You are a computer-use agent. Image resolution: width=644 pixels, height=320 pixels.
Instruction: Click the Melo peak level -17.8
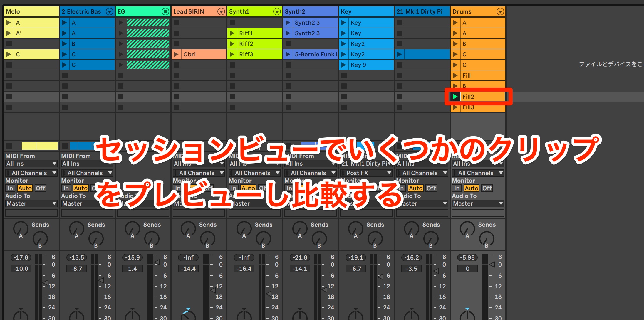click(21, 257)
